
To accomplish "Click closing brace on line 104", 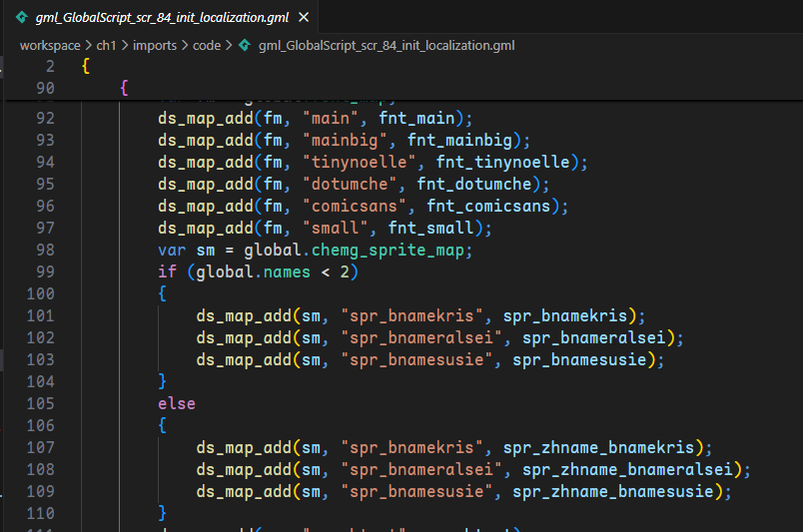I will tap(163, 382).
